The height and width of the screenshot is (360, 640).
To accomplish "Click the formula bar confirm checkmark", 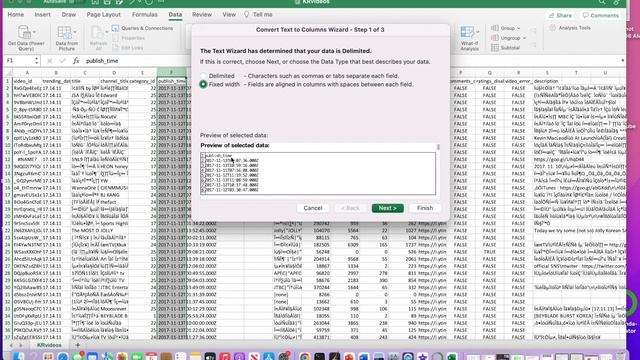I will pos(62,61).
